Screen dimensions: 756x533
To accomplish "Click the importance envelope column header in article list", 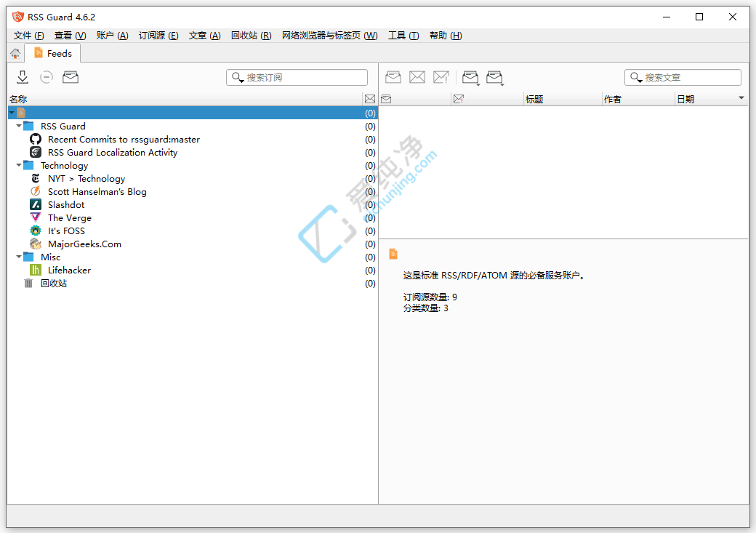I will 459,99.
